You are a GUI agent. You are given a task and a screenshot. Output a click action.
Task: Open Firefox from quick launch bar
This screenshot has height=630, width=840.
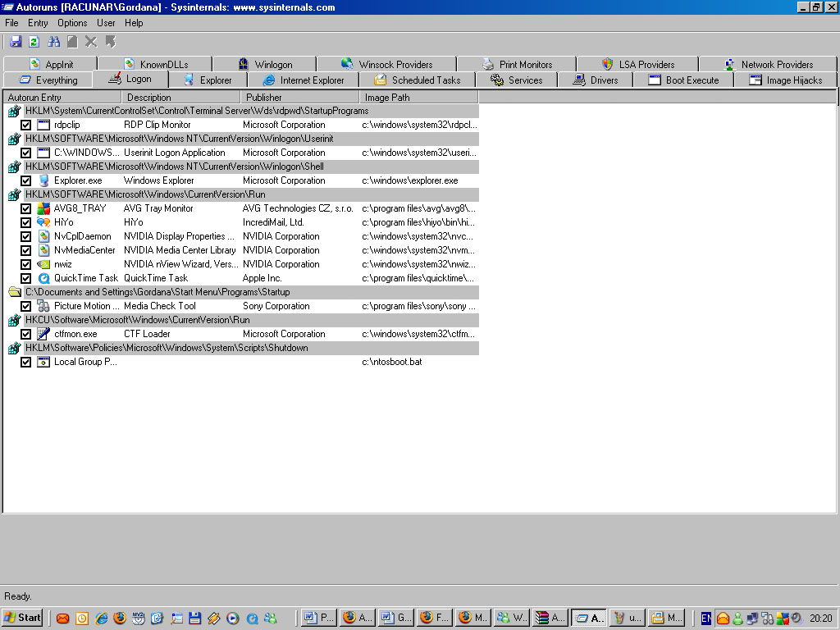pos(120,618)
